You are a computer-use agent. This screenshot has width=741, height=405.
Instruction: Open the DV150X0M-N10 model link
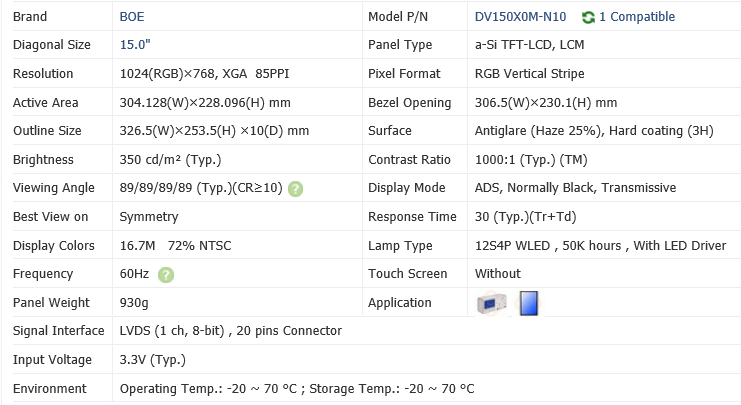[x=520, y=17]
